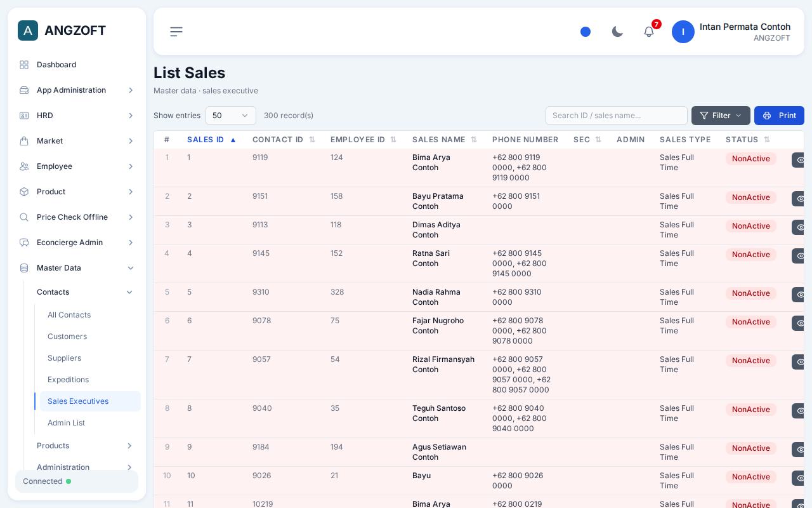The width and height of the screenshot is (812, 508).
Task: Sort by Status column
Action: [748, 140]
